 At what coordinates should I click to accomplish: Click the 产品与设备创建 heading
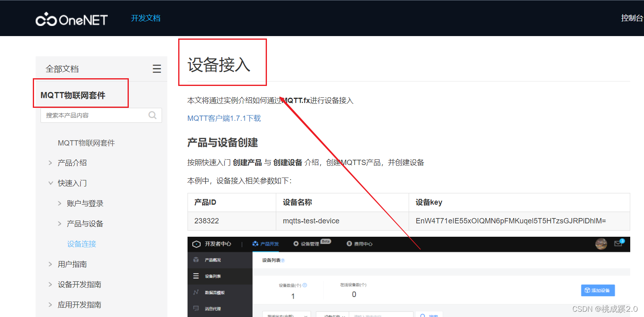click(x=223, y=143)
